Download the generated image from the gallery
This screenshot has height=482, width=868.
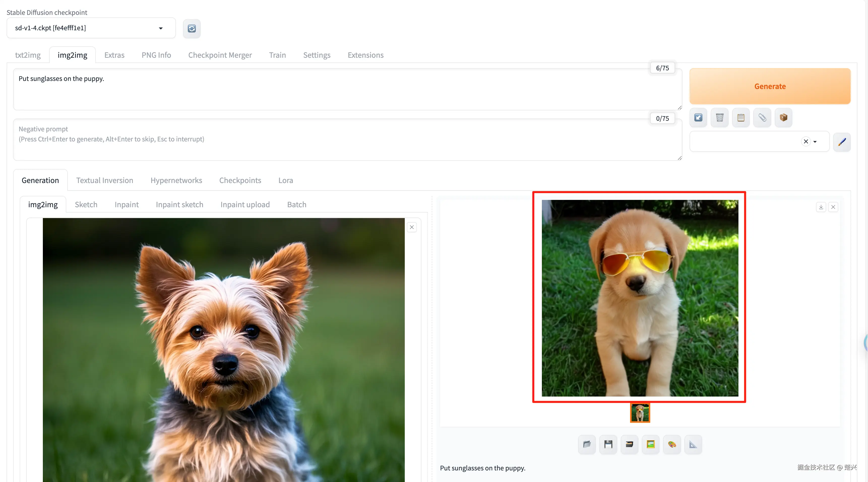[x=821, y=207]
